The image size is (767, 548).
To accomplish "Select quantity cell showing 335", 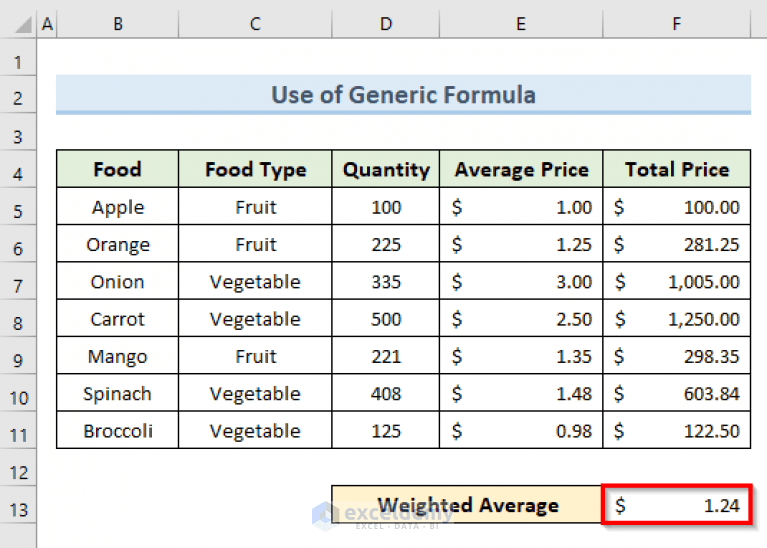I will point(386,281).
